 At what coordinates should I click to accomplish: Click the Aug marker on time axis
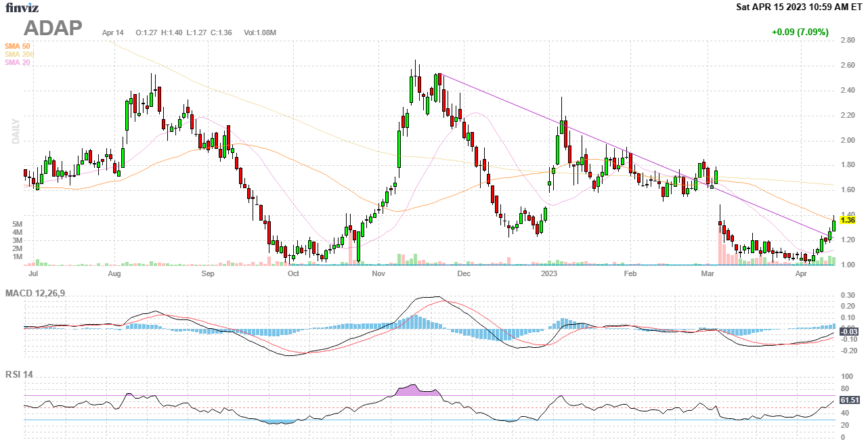[x=114, y=274]
